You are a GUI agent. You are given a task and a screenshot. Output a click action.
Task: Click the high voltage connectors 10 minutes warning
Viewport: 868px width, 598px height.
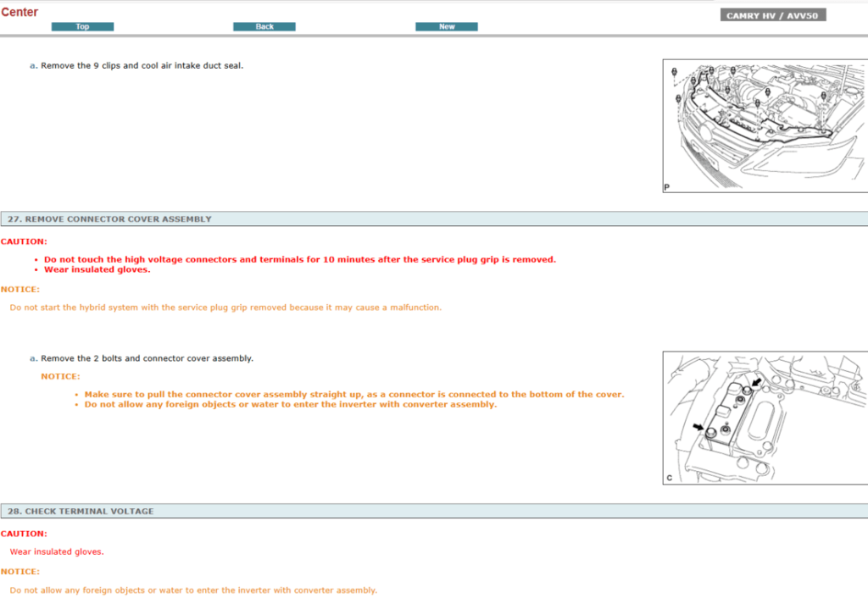[x=300, y=259]
